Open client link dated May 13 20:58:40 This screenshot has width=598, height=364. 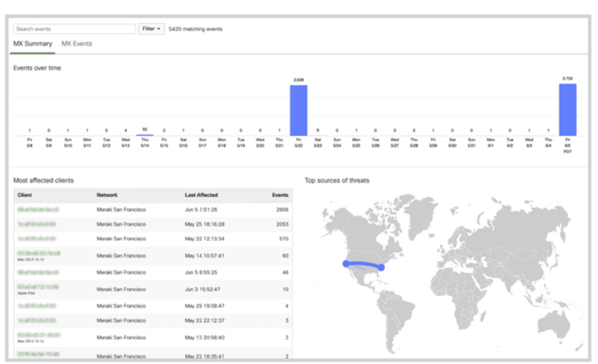pyautogui.click(x=39, y=335)
